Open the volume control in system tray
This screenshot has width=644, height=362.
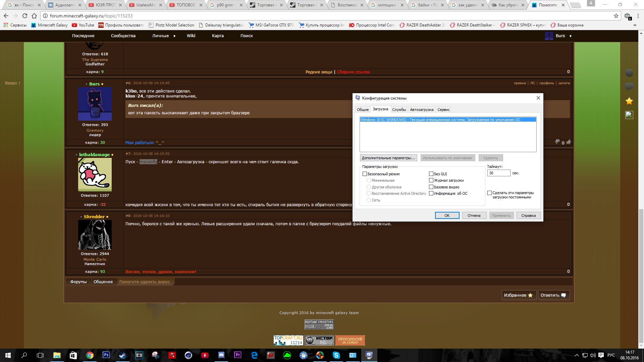pyautogui.click(x=593, y=355)
